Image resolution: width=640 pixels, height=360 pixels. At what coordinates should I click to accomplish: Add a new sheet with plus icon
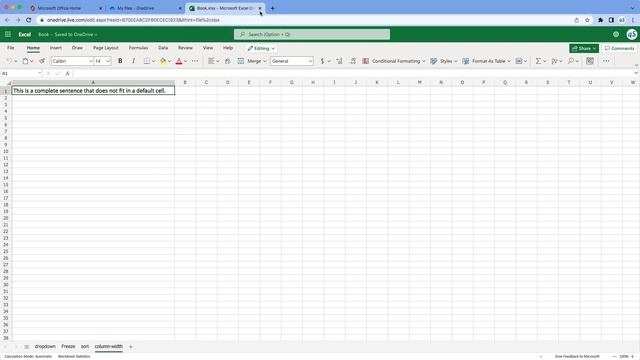(131, 347)
